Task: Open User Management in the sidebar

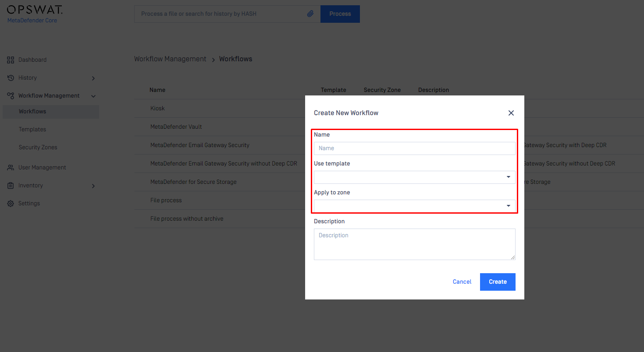Action: point(42,168)
